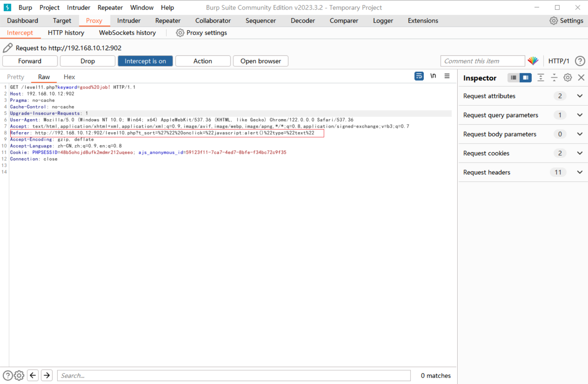
Task: Switch to Target tab
Action: tap(62, 21)
